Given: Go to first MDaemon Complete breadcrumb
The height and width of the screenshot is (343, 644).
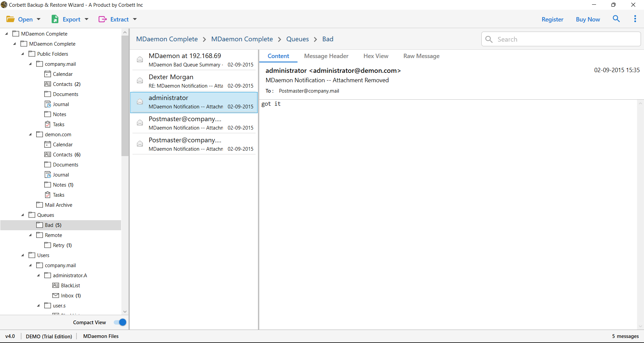Looking at the screenshot, I should point(167,39).
